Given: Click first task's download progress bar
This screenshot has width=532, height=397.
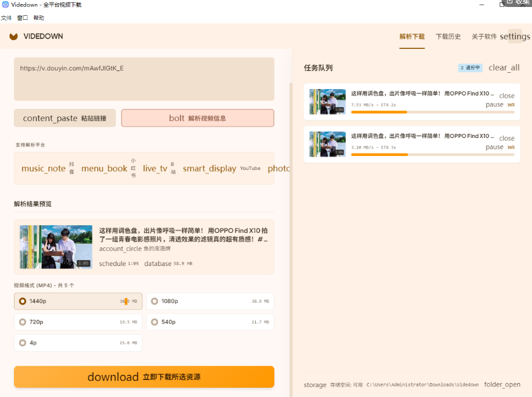Looking at the screenshot, I should click(433, 112).
